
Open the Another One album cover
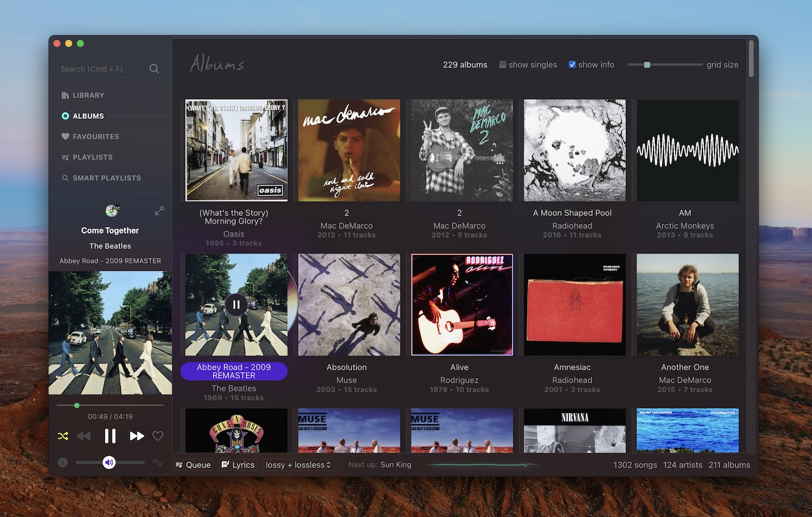[x=688, y=305]
